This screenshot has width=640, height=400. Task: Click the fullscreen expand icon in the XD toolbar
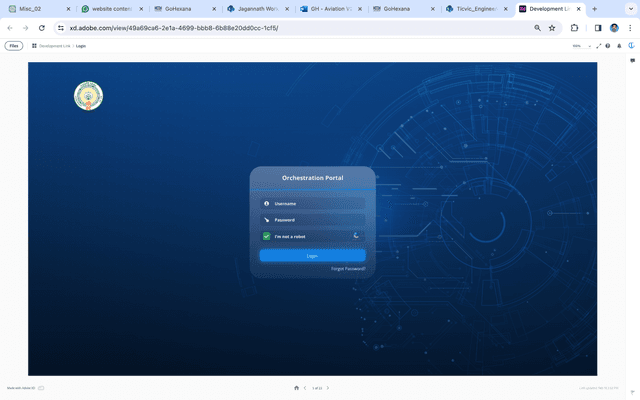(x=598, y=46)
